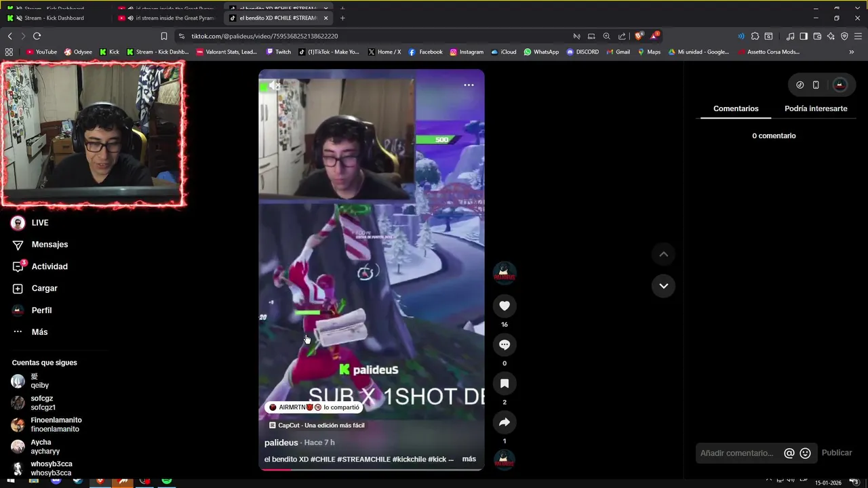Open Actividad notifications in sidebar
This screenshot has width=868, height=488.
[x=41, y=266]
